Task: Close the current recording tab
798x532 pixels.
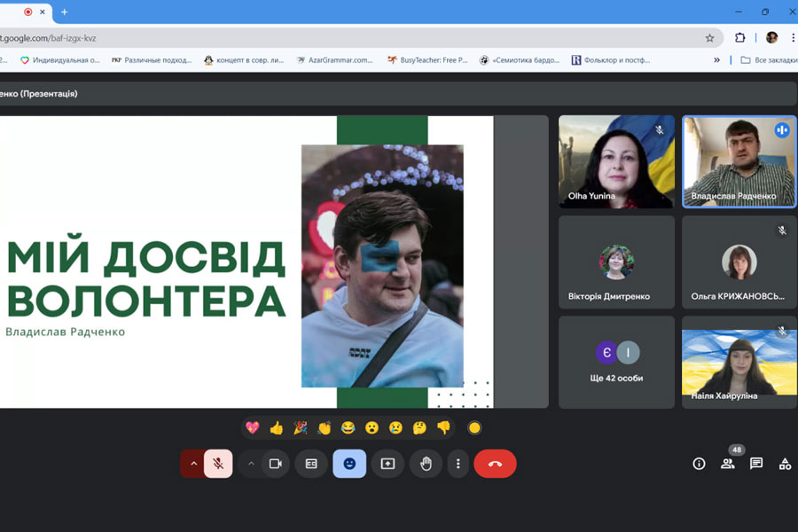Action: pos(43,12)
